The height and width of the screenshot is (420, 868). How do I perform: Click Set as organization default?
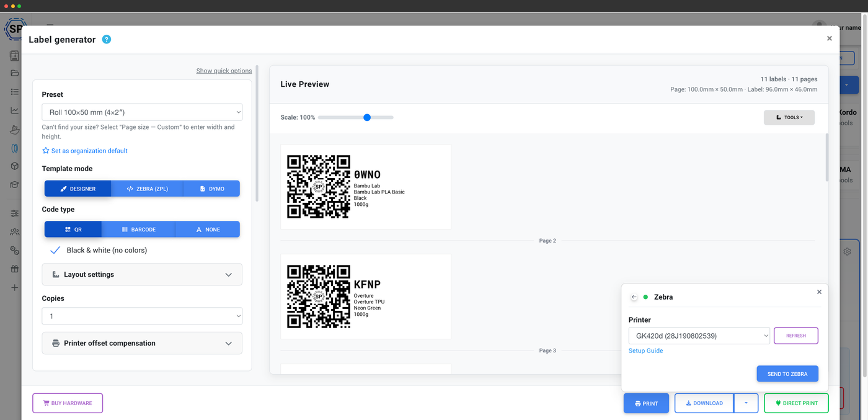coord(84,151)
